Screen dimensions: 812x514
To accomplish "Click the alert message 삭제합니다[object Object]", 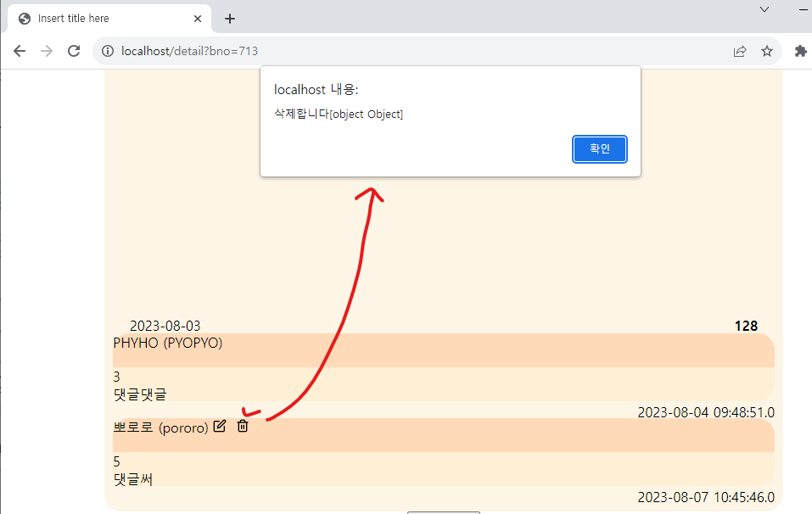I will (339, 114).
